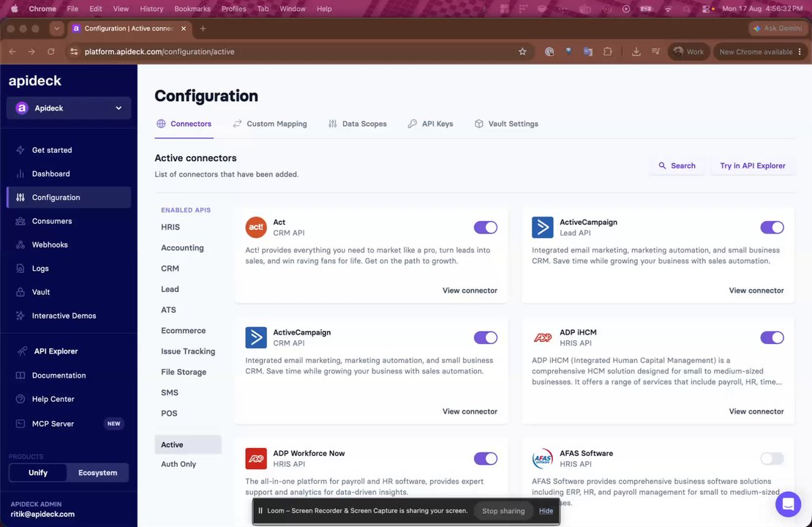Enable the AFAS Software connector
The height and width of the screenshot is (527, 812).
tap(772, 459)
